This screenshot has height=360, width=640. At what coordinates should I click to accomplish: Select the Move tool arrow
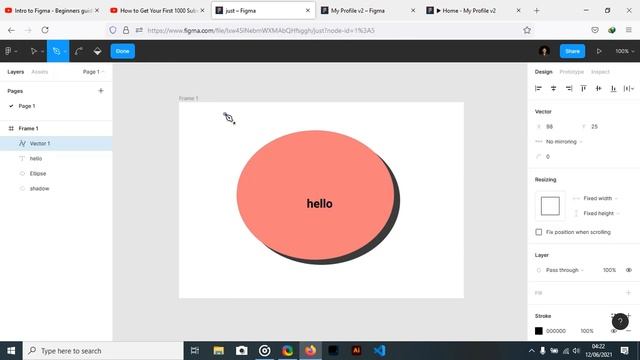tap(33, 51)
